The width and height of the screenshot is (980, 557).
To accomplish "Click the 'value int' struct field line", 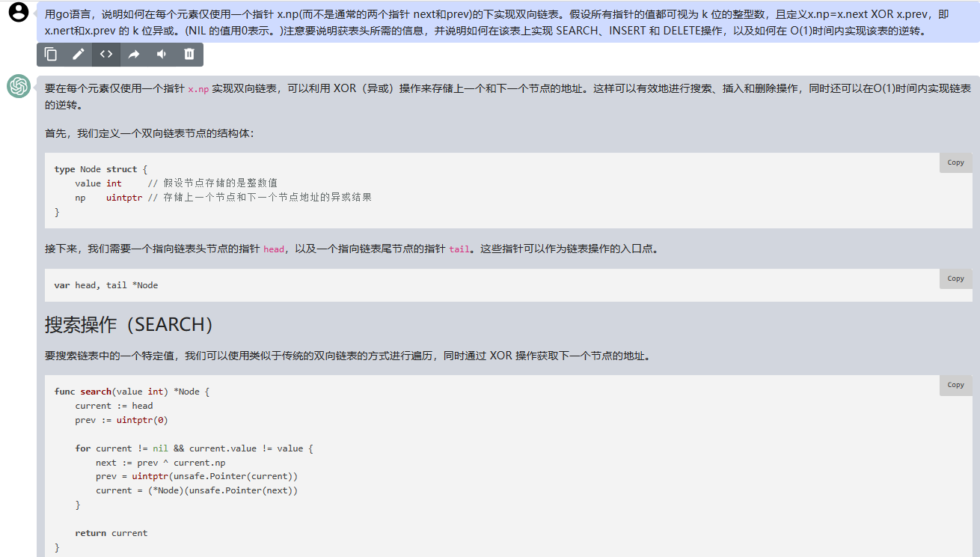I will 176,183.
